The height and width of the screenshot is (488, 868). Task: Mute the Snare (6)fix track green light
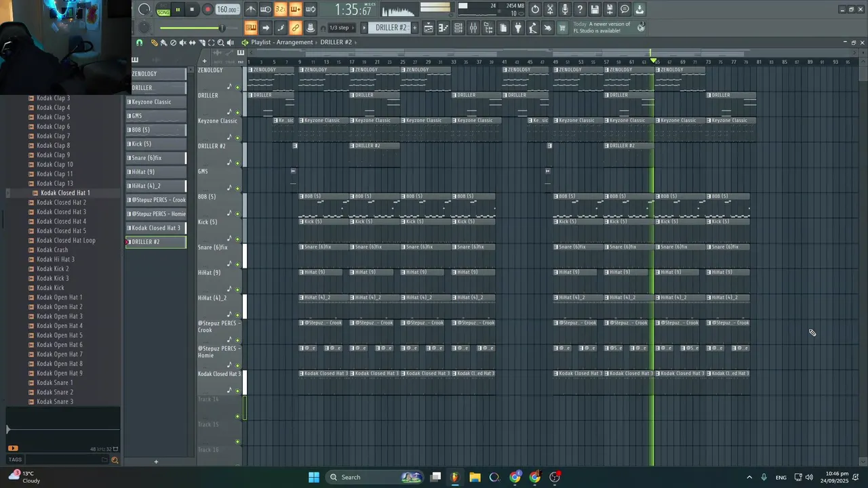click(237, 264)
